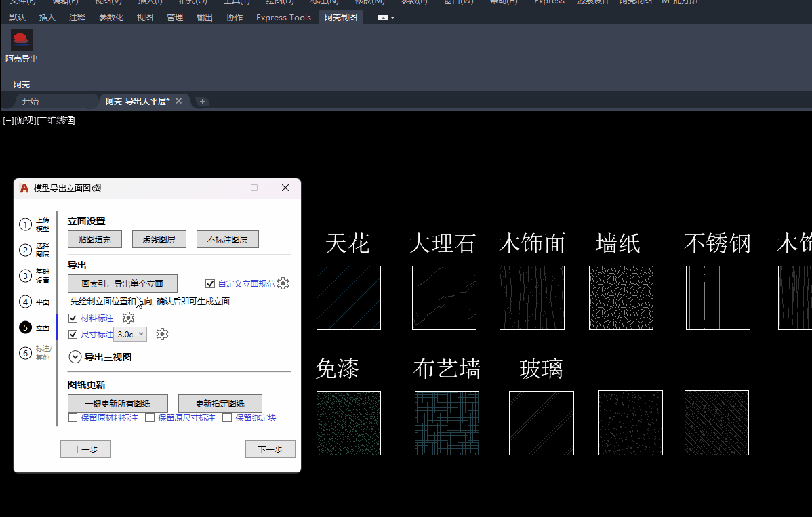Open settings gear beside 自定义立面规范
The height and width of the screenshot is (517, 812).
(x=283, y=283)
